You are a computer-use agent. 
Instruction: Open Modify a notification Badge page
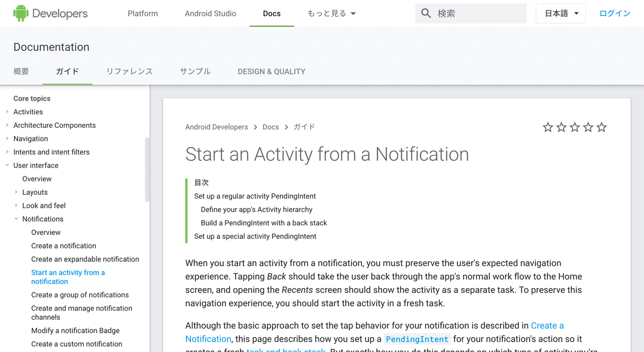coord(75,331)
